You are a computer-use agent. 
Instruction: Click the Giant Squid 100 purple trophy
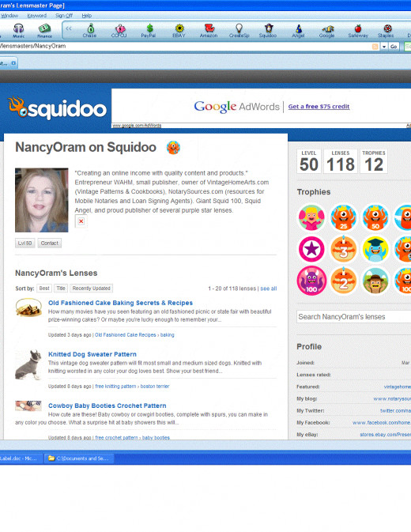coord(311,281)
